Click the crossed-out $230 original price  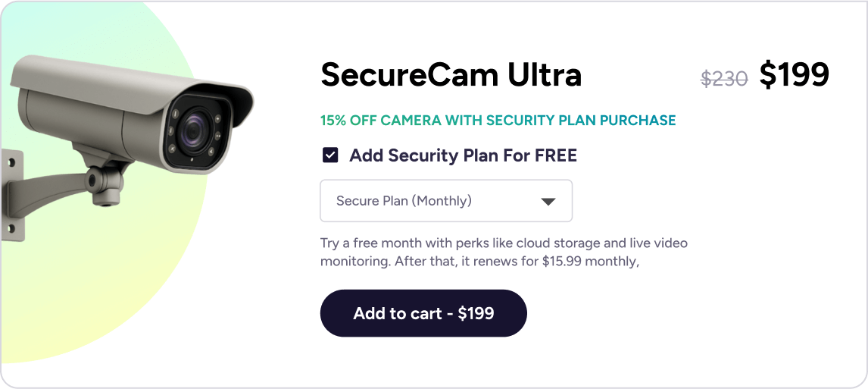point(724,77)
